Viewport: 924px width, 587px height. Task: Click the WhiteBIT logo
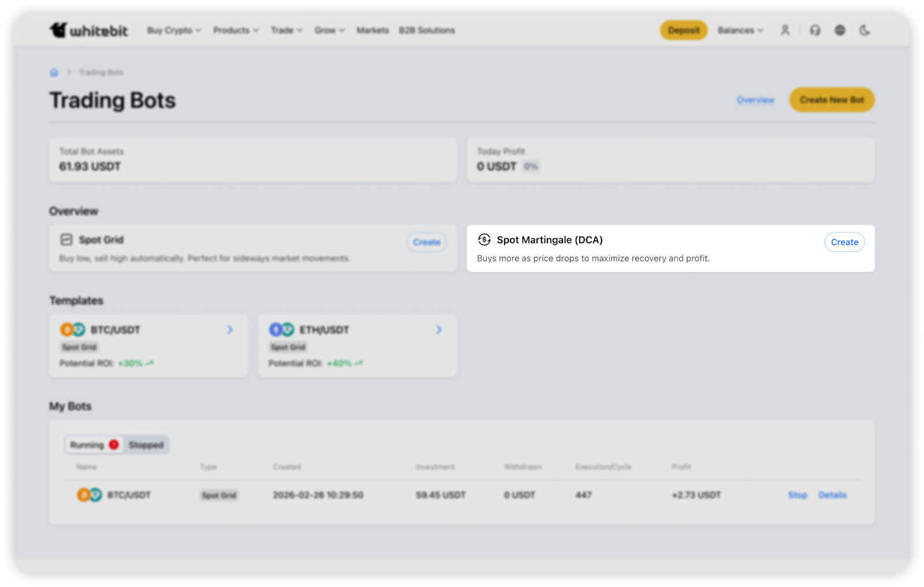tap(88, 30)
